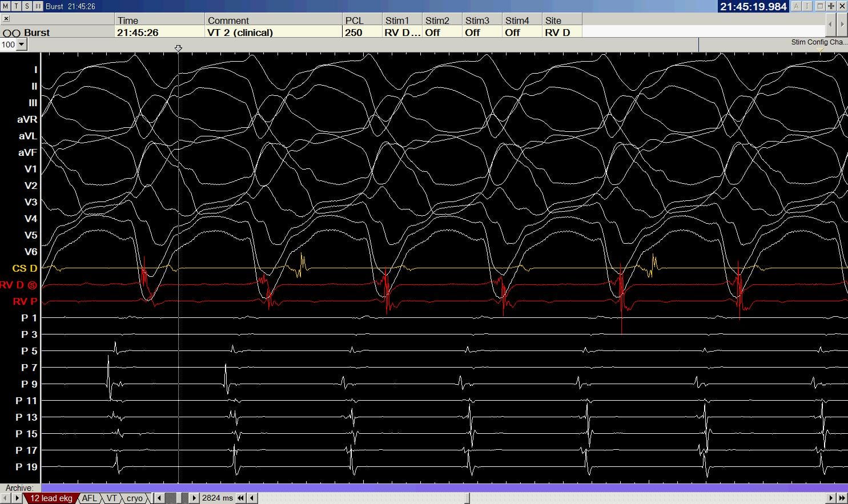Image resolution: width=848 pixels, height=504 pixels.
Task: Decrease sweep width with left arrow before 2824 ms
Action: click(x=159, y=498)
